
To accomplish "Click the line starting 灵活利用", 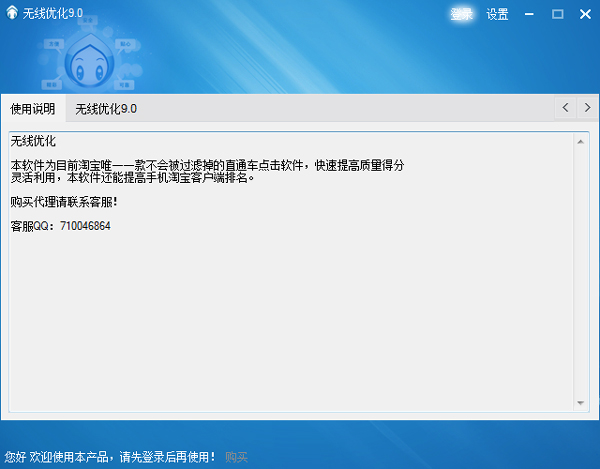I will (132, 178).
